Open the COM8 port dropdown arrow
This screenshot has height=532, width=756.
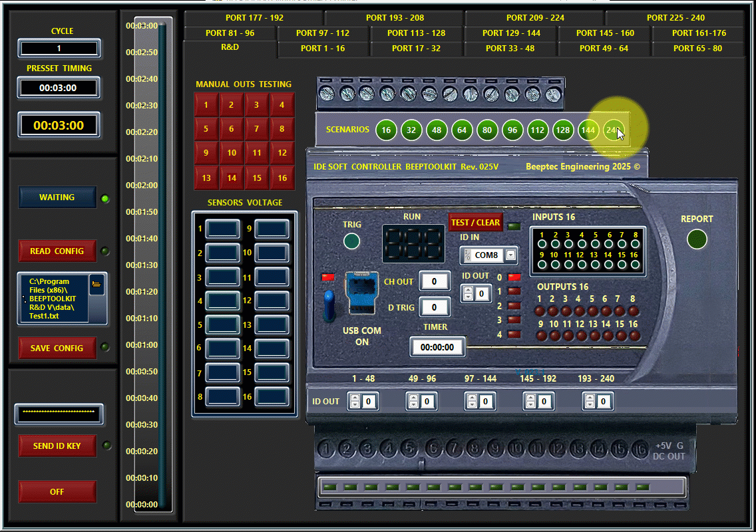coord(511,255)
